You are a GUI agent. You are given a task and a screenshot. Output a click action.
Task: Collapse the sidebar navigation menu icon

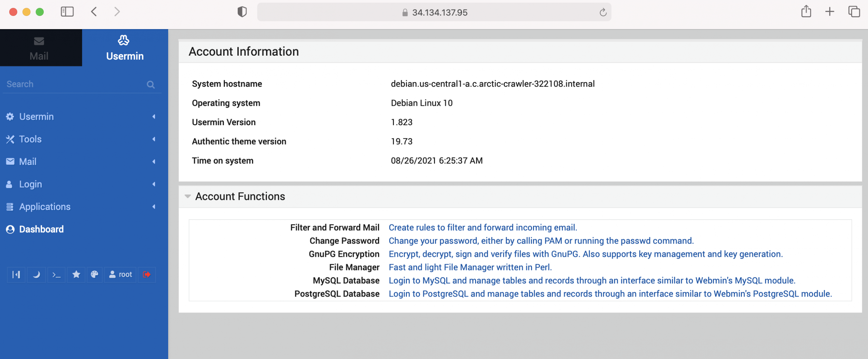16,275
